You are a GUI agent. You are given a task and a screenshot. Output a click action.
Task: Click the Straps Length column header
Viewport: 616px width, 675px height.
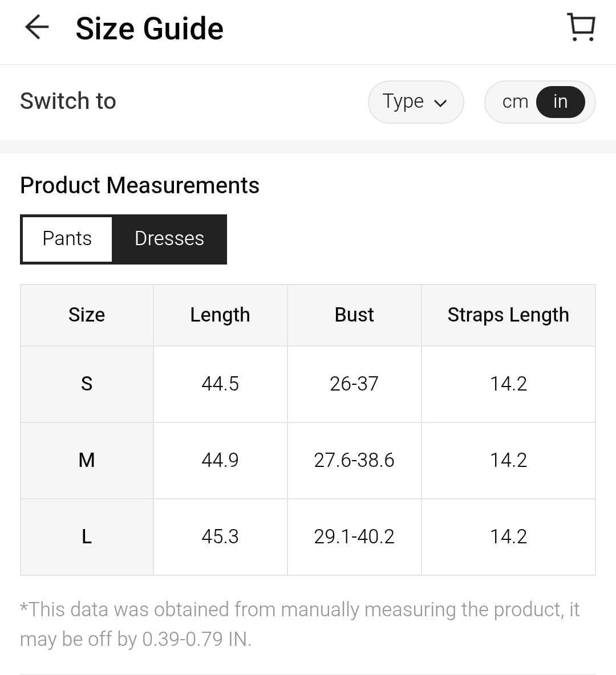508,315
